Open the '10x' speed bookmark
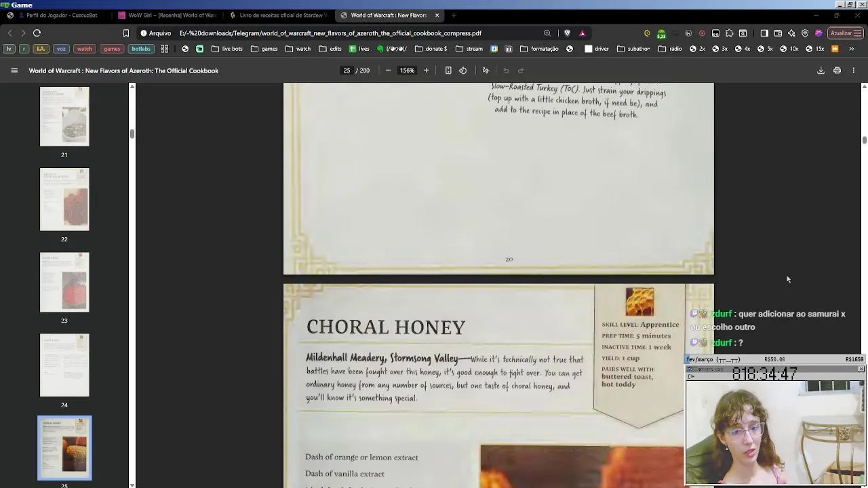 [789, 49]
